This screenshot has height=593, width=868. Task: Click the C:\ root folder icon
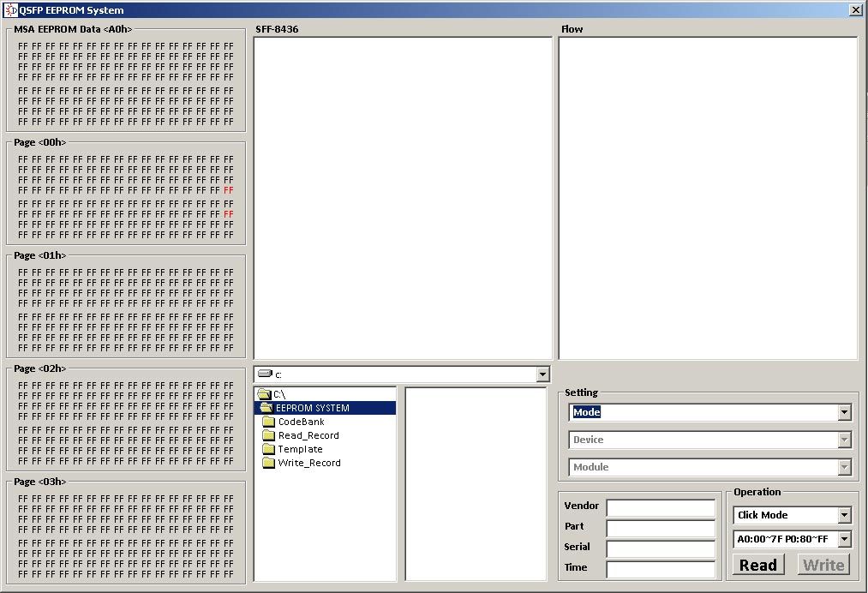coord(262,393)
